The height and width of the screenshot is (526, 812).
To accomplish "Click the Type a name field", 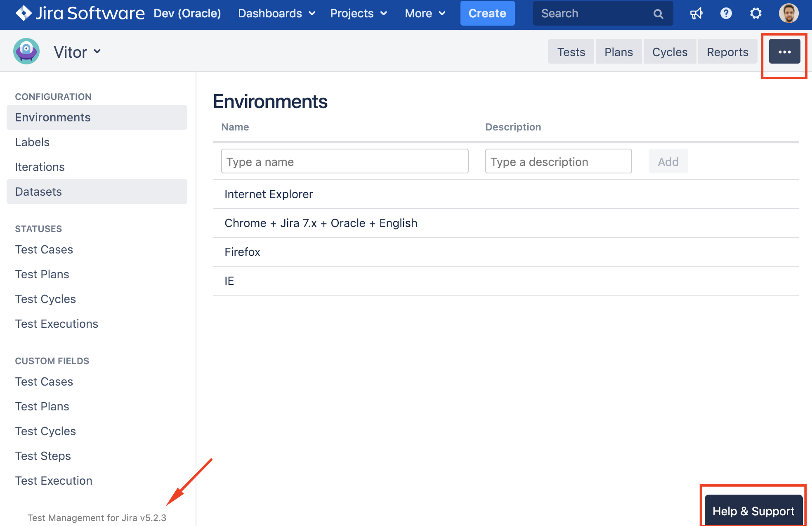I will coord(345,161).
